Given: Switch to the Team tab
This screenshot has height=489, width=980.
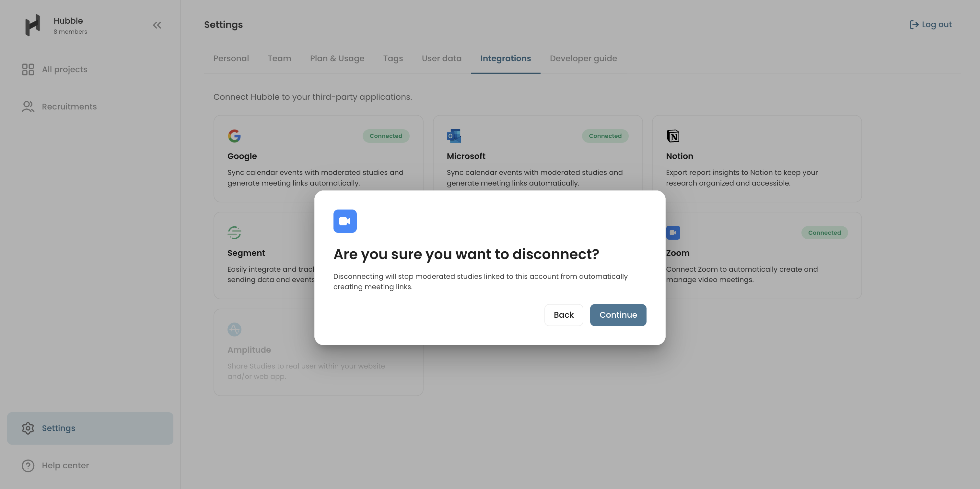Looking at the screenshot, I should [x=279, y=58].
